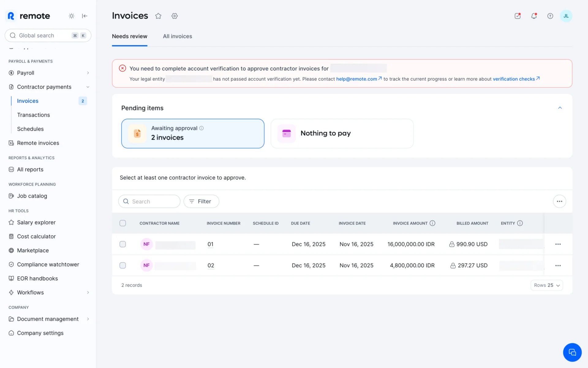
Task: Favorite the Invoices page with star icon
Action: [158, 16]
